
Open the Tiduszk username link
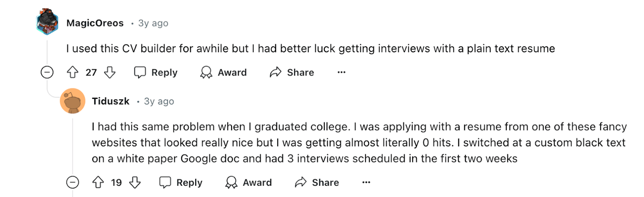pyautogui.click(x=111, y=101)
